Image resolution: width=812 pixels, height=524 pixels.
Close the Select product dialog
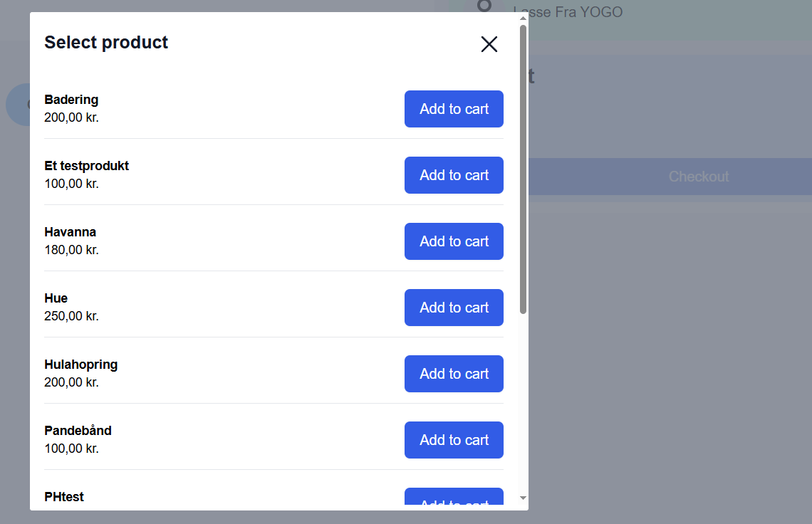coord(489,44)
